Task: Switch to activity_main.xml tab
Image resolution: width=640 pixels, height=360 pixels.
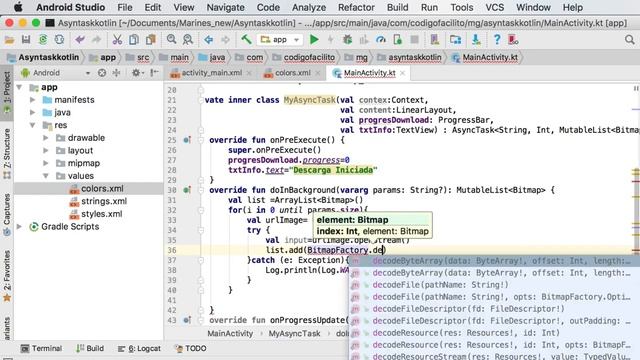Action: [x=211, y=73]
